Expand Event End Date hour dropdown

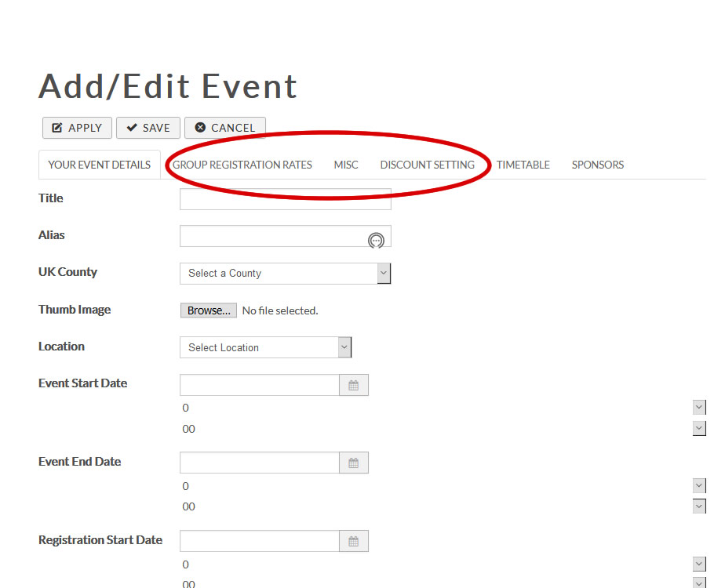[699, 486]
